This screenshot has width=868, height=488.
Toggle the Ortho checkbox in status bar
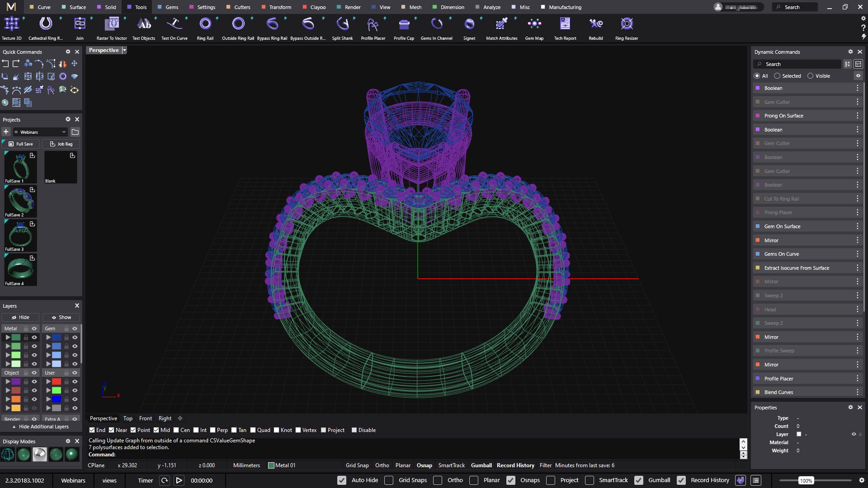pyautogui.click(x=438, y=480)
